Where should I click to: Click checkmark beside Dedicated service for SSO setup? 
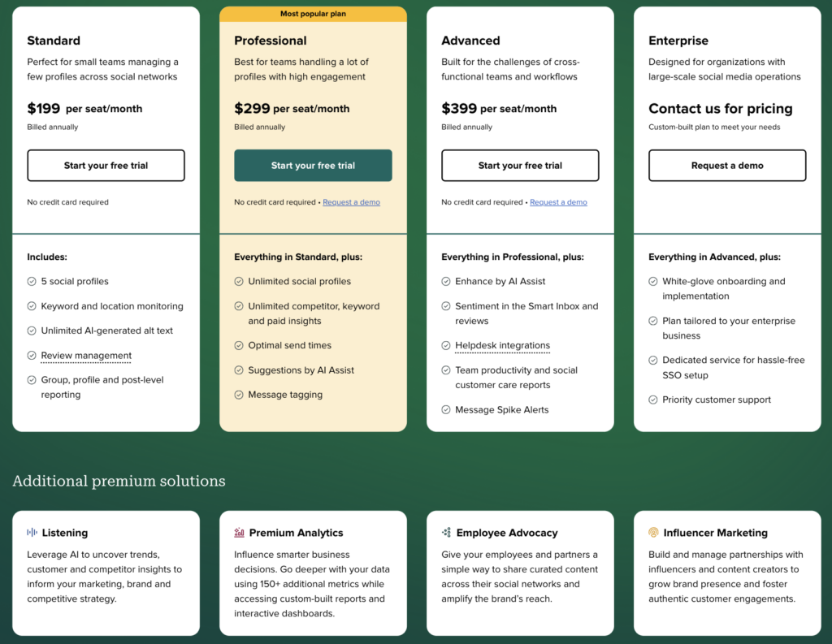click(x=653, y=361)
